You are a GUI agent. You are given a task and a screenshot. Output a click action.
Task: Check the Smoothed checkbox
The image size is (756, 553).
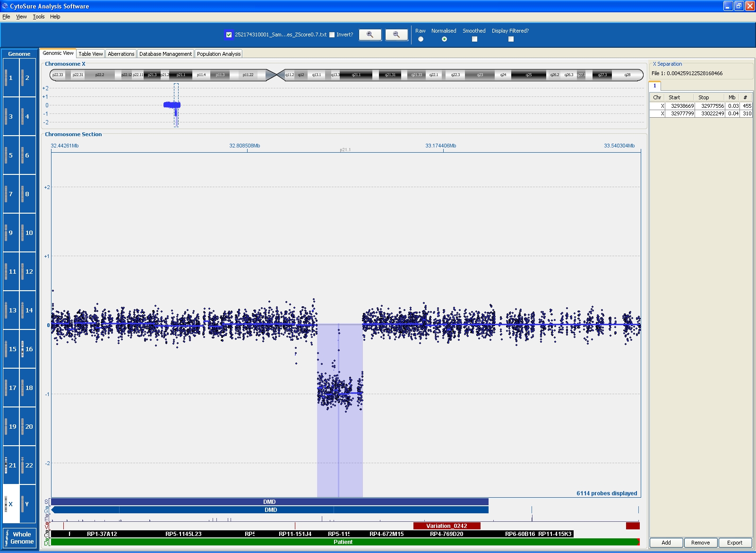click(x=474, y=39)
